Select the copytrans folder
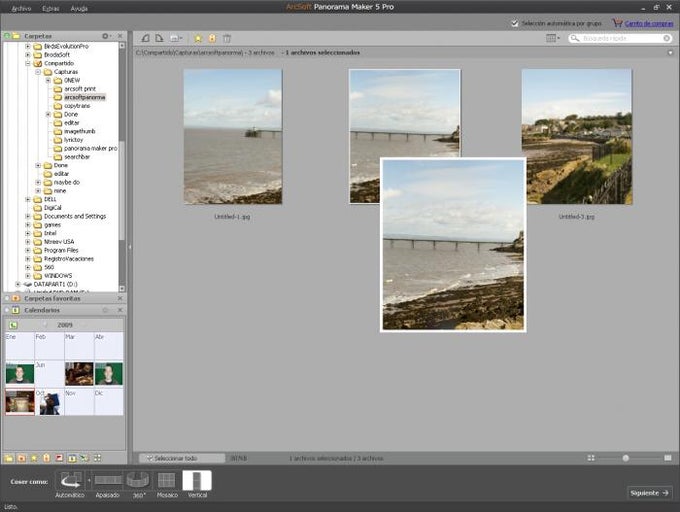 click(77, 106)
